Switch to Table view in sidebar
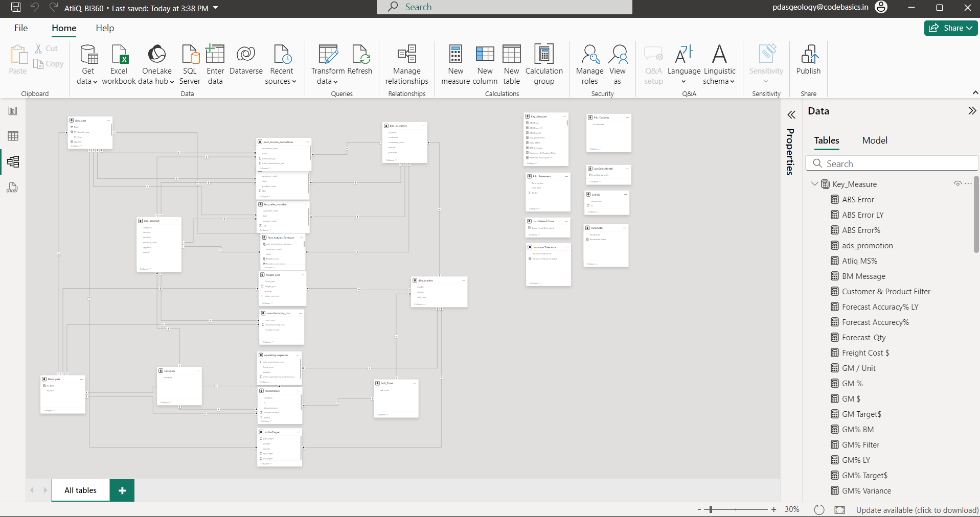This screenshot has width=980, height=517. (x=13, y=136)
